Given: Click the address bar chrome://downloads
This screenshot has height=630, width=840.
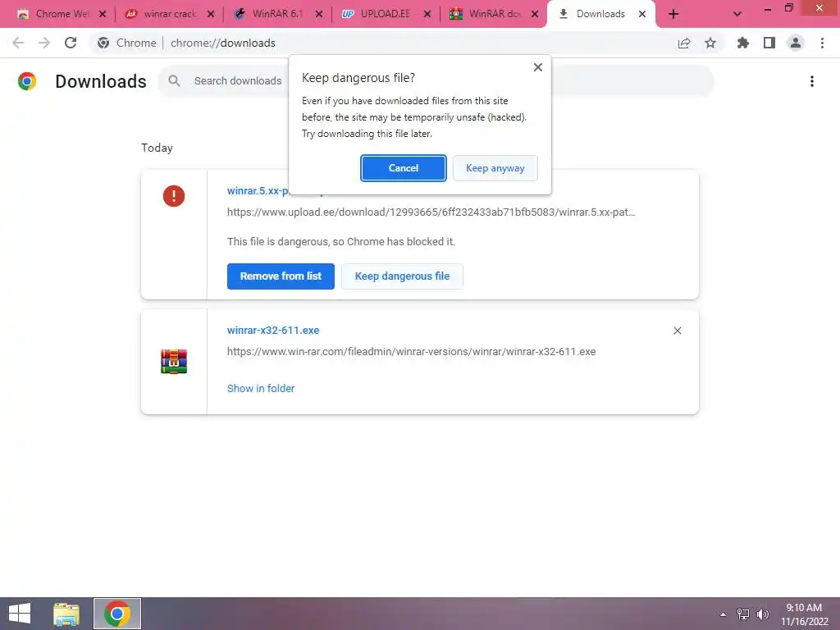Looking at the screenshot, I should point(223,43).
